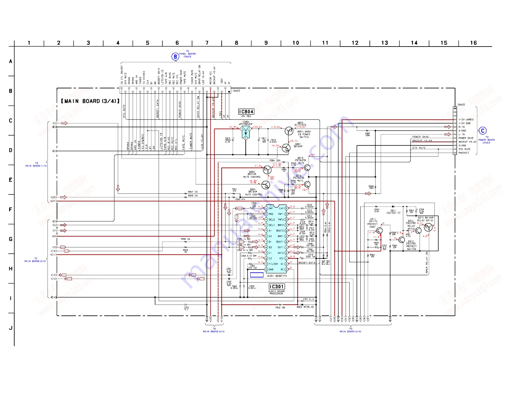Click column number 8 in top ruler
Image resolution: width=532 pixels, height=400 pixels.
pos(237,43)
